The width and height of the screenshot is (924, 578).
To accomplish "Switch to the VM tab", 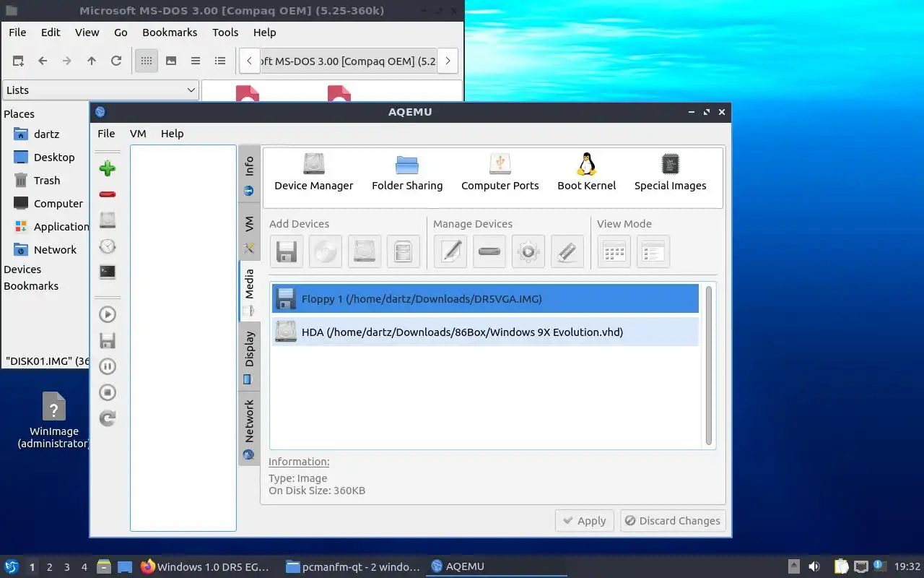I will (x=249, y=232).
